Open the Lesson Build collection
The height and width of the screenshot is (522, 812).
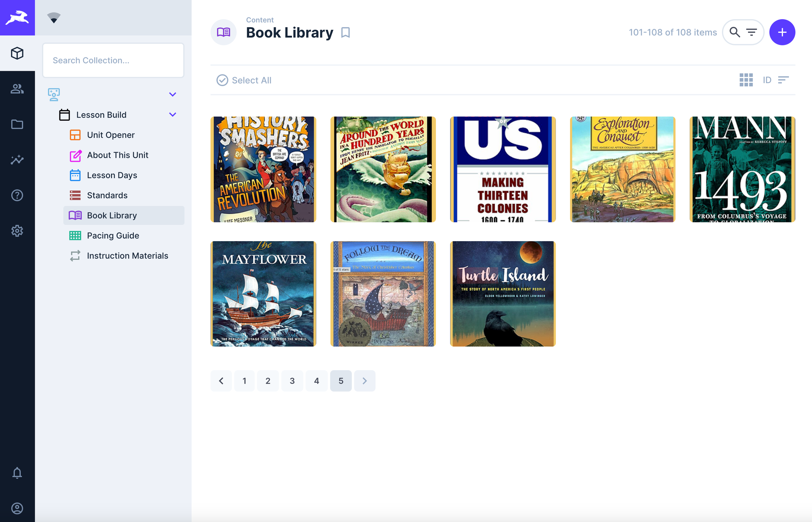tap(101, 115)
